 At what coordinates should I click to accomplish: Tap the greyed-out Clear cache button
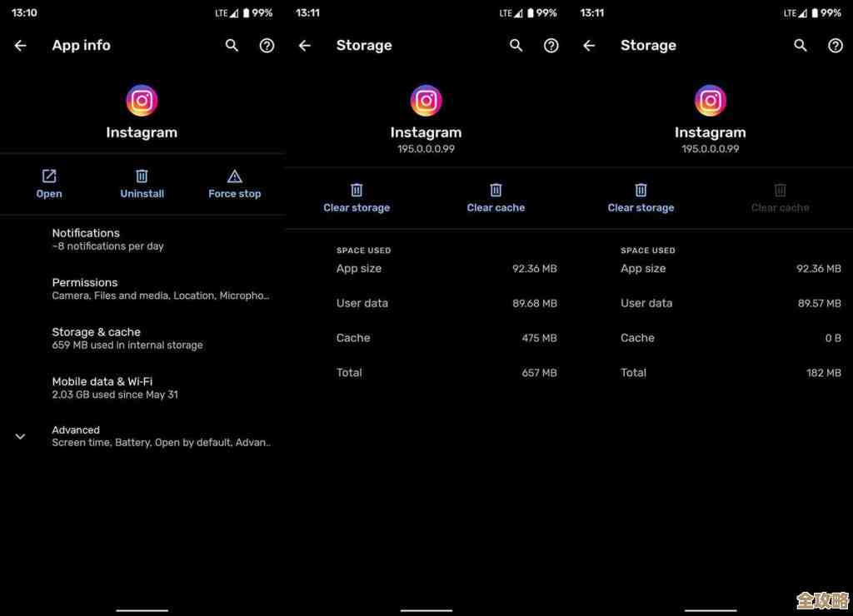(780, 197)
